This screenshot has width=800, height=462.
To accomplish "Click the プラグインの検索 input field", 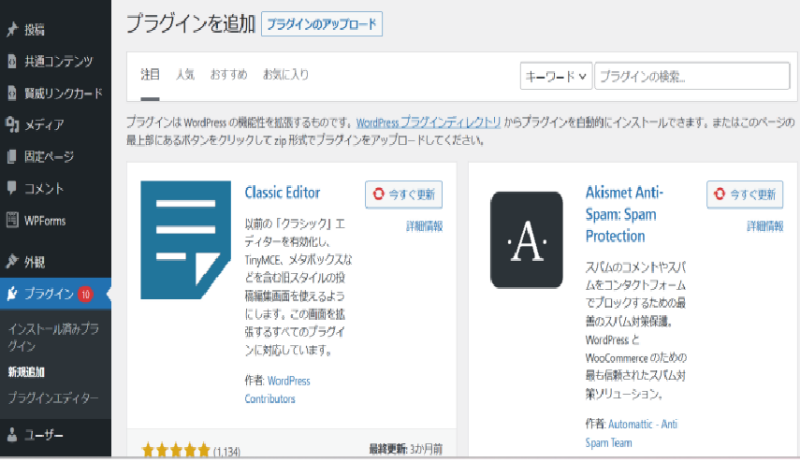I will click(692, 76).
